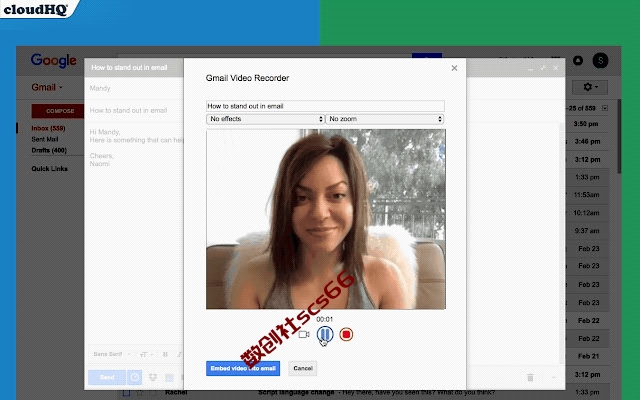This screenshot has width=640, height=400.
Task: Click the Google logo
Action: 53,60
